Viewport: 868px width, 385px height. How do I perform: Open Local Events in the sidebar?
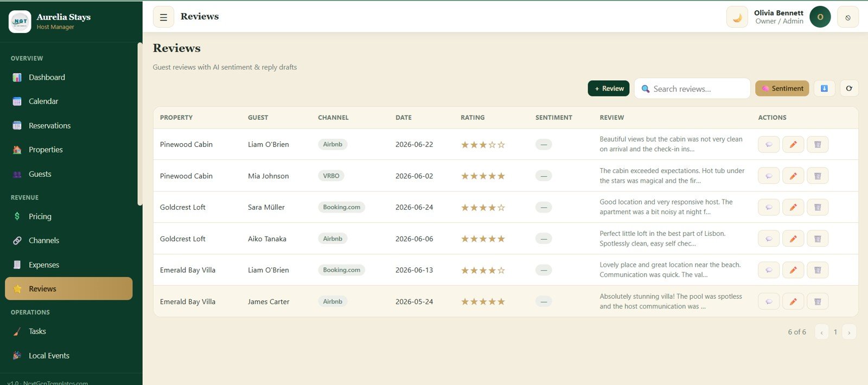68,356
